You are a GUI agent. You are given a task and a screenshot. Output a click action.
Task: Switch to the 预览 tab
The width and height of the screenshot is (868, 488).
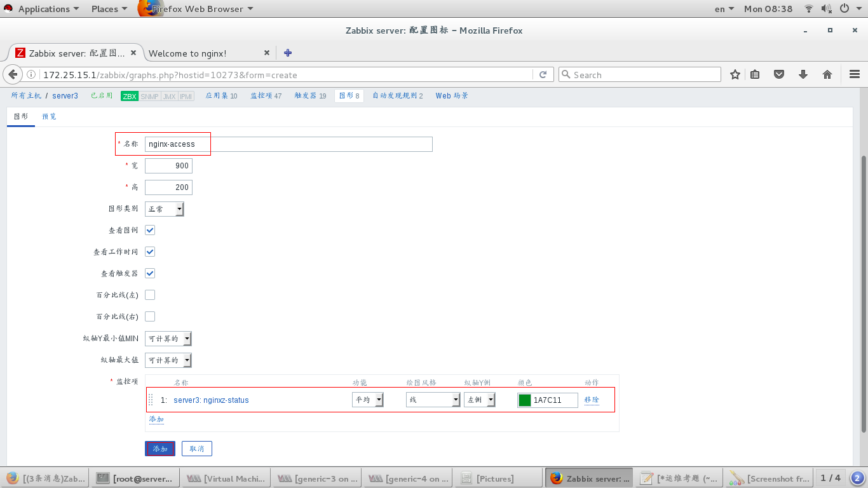coord(49,116)
